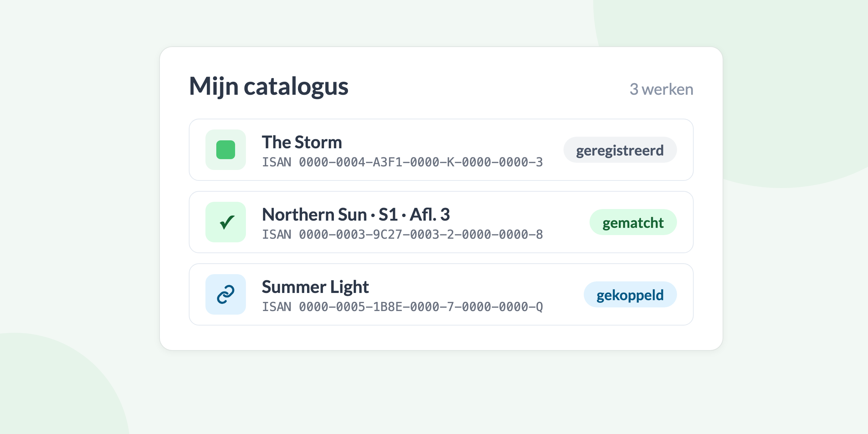Select the whole Summer Light entry row
Image resolution: width=868 pixels, height=434 pixels.
coord(441,294)
